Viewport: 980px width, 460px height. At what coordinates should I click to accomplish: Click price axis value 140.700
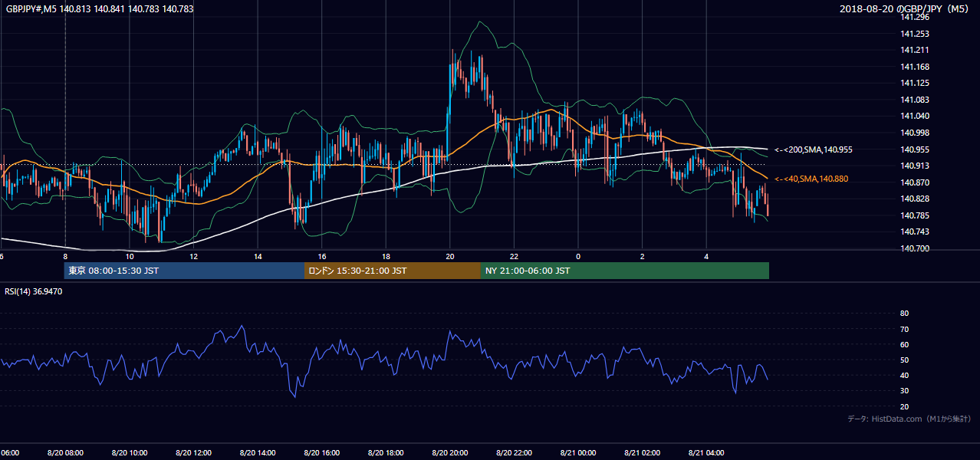coord(915,248)
